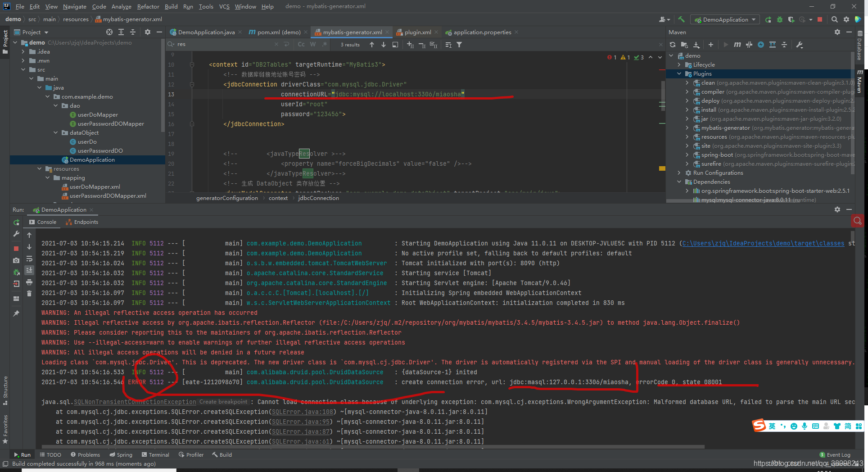Viewport: 868px width, 472px height.
Task: Open the Navigate menu
Action: 74,6
